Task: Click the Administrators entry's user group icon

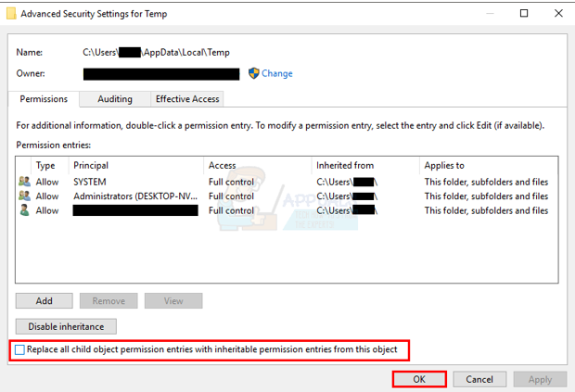Action: point(24,196)
